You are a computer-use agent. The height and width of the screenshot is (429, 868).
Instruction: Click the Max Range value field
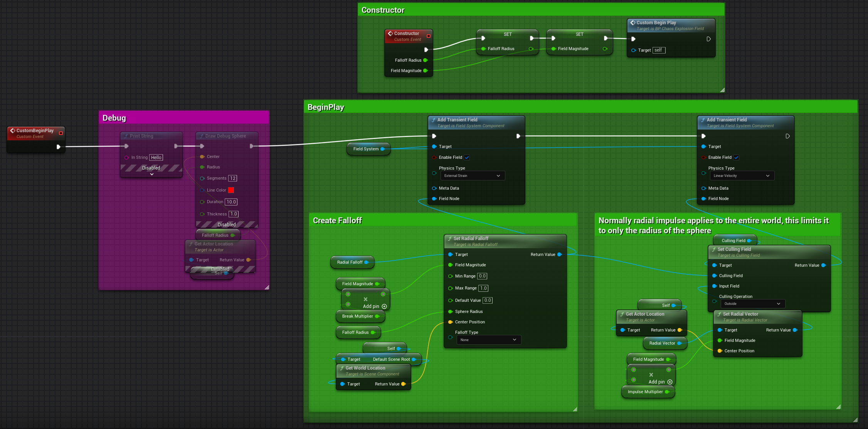(483, 288)
